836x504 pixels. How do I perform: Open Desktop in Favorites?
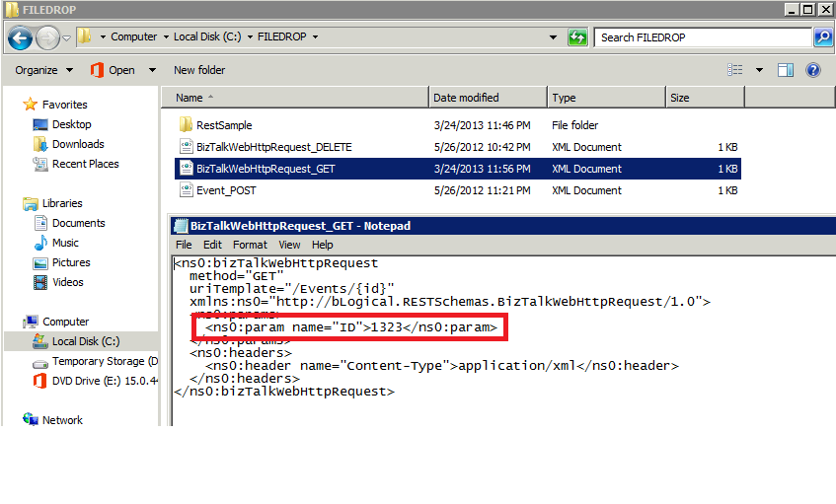(71, 124)
